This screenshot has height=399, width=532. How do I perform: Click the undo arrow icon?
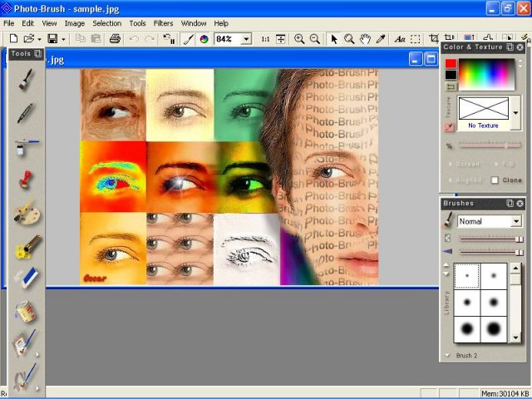coord(134,39)
